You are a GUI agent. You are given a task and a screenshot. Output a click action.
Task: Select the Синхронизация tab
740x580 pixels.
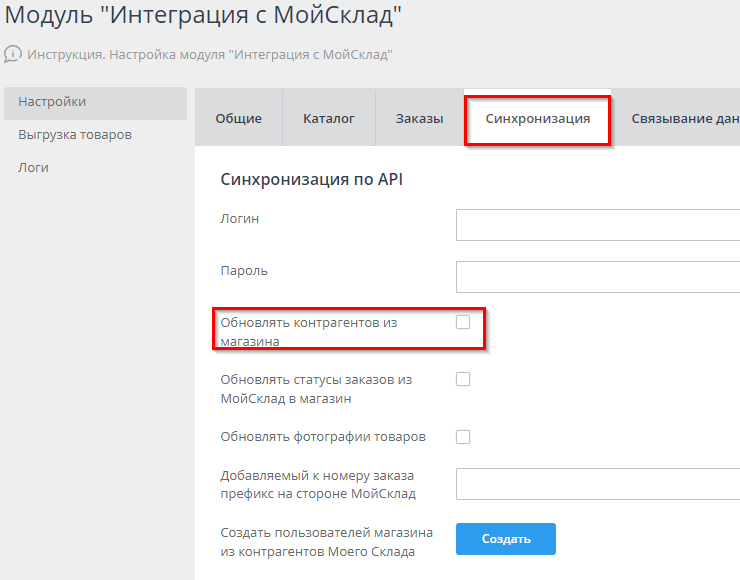point(537,118)
